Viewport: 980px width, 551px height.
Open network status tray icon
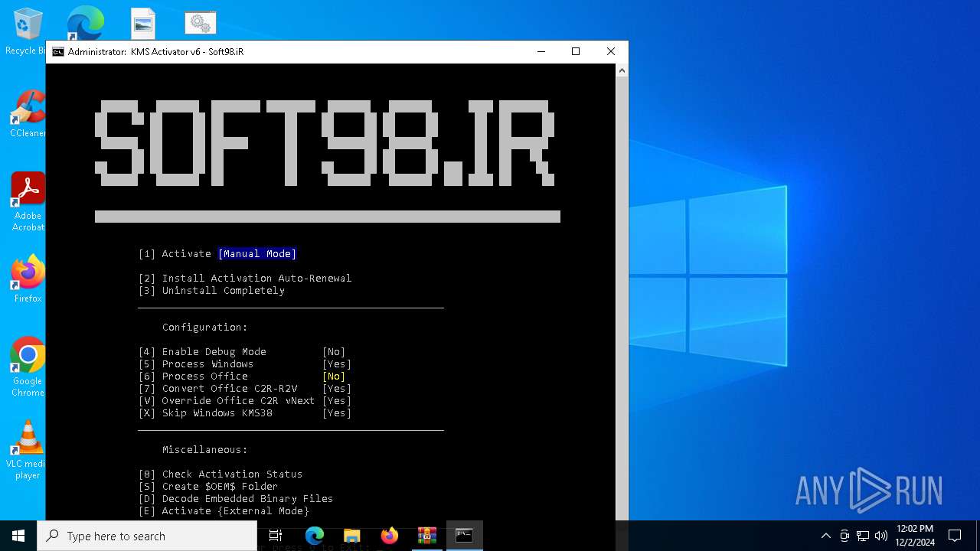(863, 536)
